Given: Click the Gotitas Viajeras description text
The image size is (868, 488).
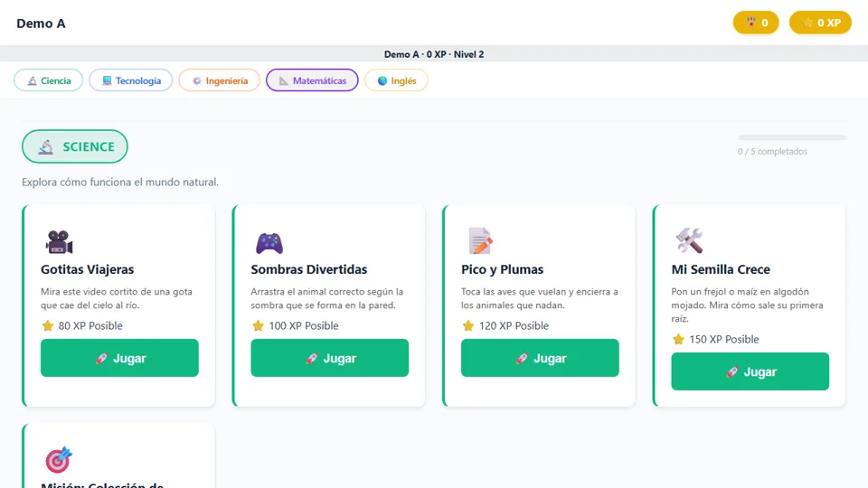Looking at the screenshot, I should pos(117,298).
